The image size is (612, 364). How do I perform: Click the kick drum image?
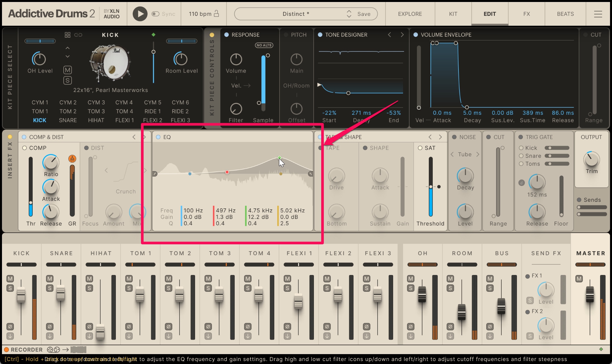click(x=110, y=63)
